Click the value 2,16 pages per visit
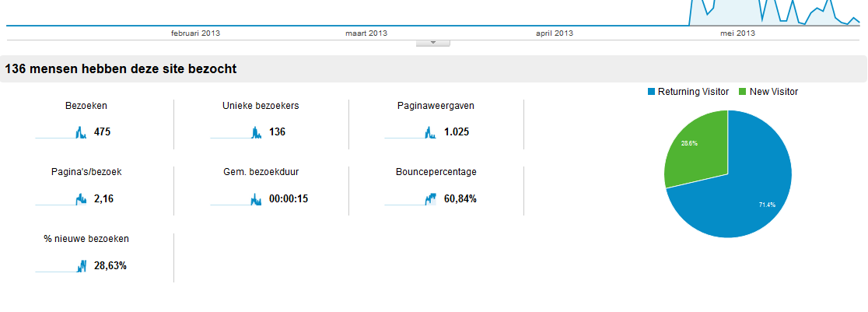Screen dimensions: 868x312 click(x=104, y=199)
